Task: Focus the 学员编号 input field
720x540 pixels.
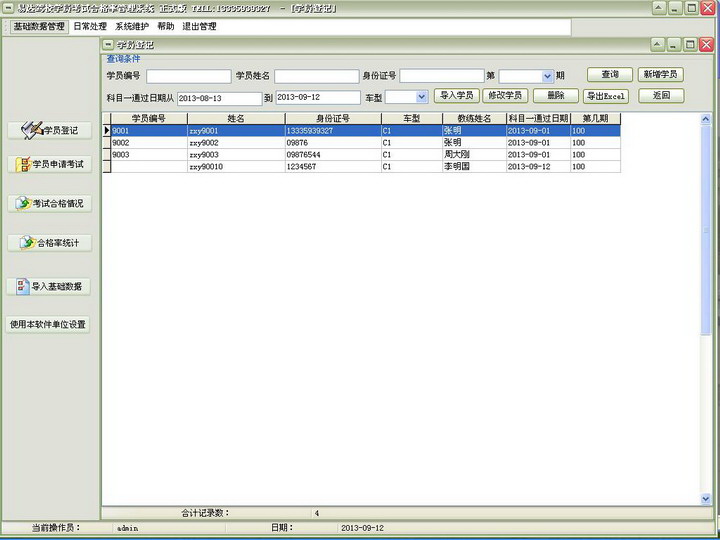Action: pos(189,76)
